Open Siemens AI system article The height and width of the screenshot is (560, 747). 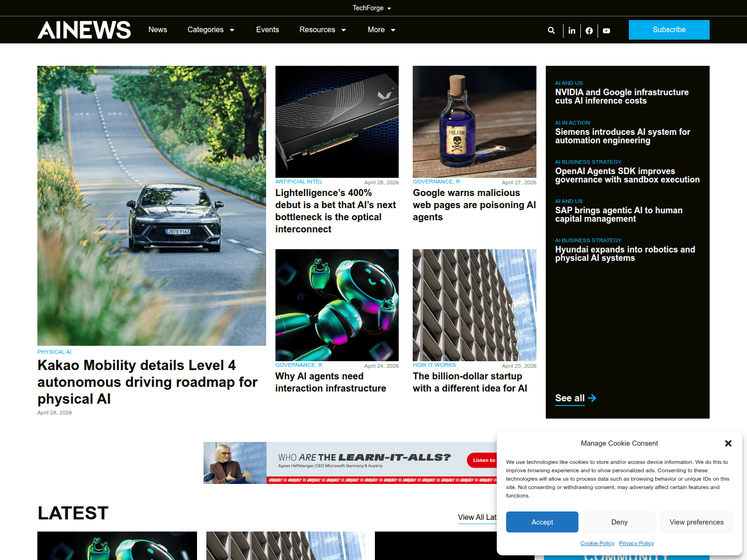pos(622,136)
